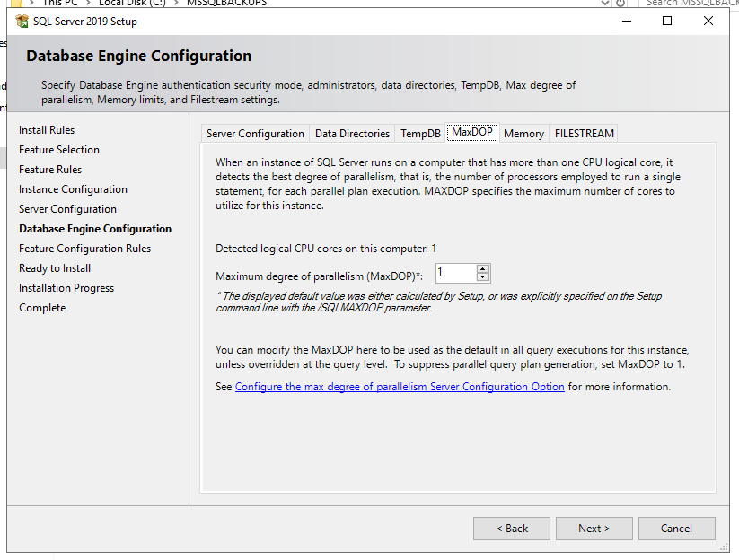Select the Feature Configuration Rules step
739x560 pixels.
coord(84,249)
